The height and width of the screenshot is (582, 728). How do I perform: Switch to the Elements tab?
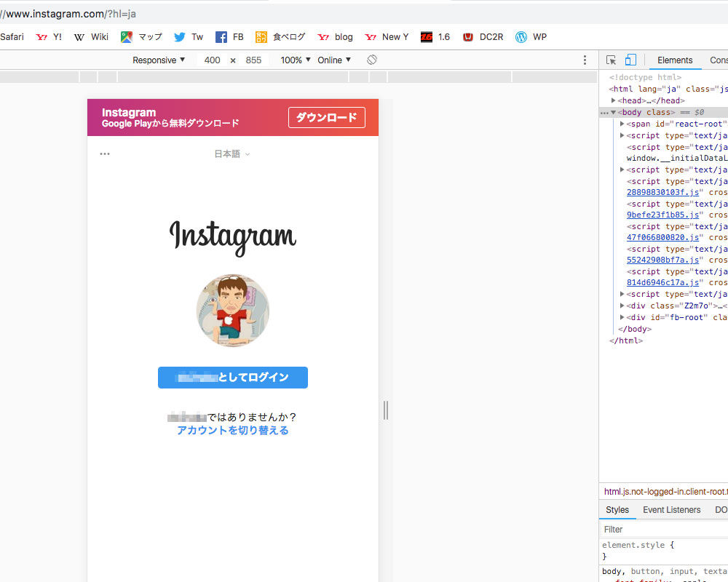point(675,60)
